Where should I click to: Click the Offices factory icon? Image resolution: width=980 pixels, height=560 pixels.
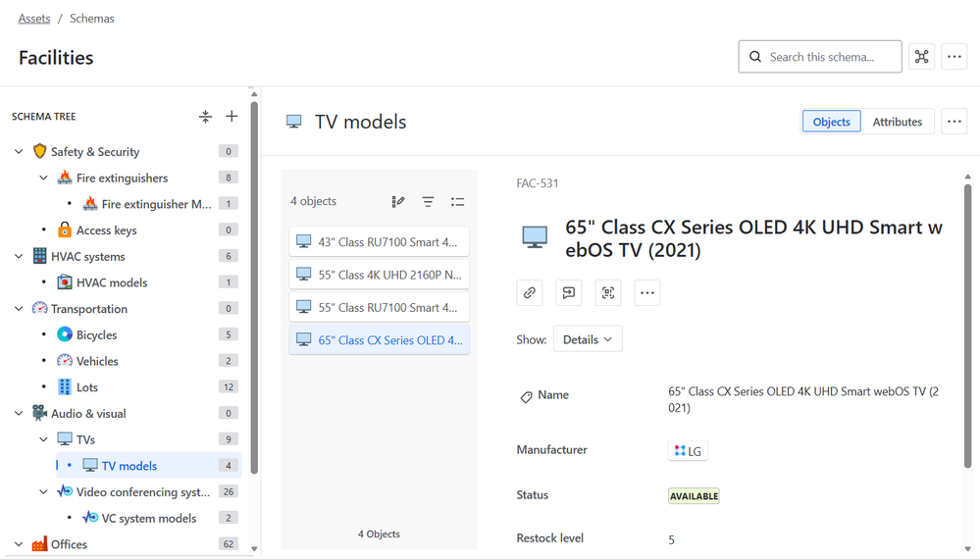point(39,543)
